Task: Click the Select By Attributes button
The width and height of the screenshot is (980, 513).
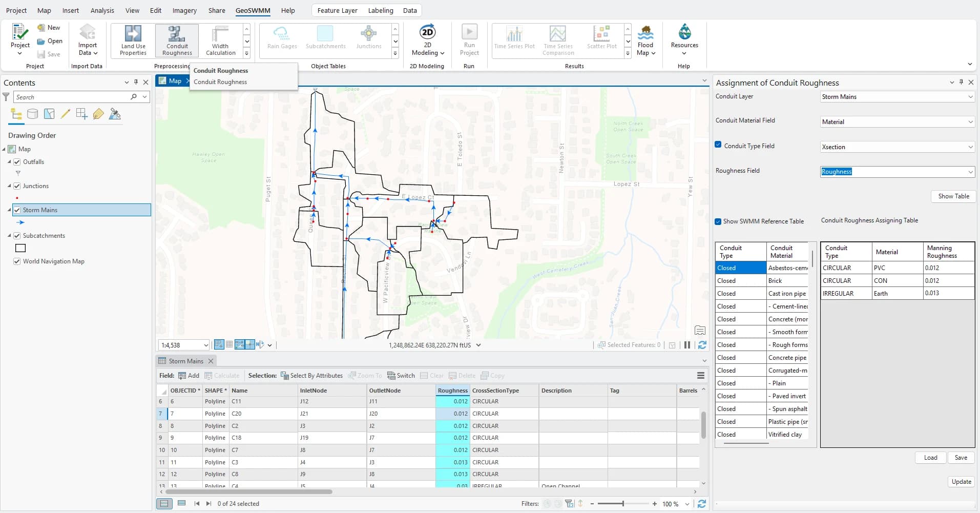Action: pos(311,376)
